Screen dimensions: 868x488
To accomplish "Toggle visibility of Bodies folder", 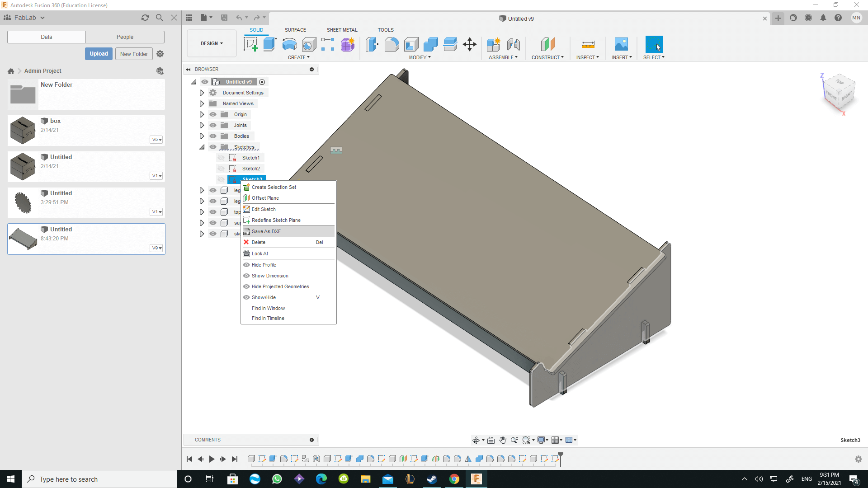I will coord(213,136).
